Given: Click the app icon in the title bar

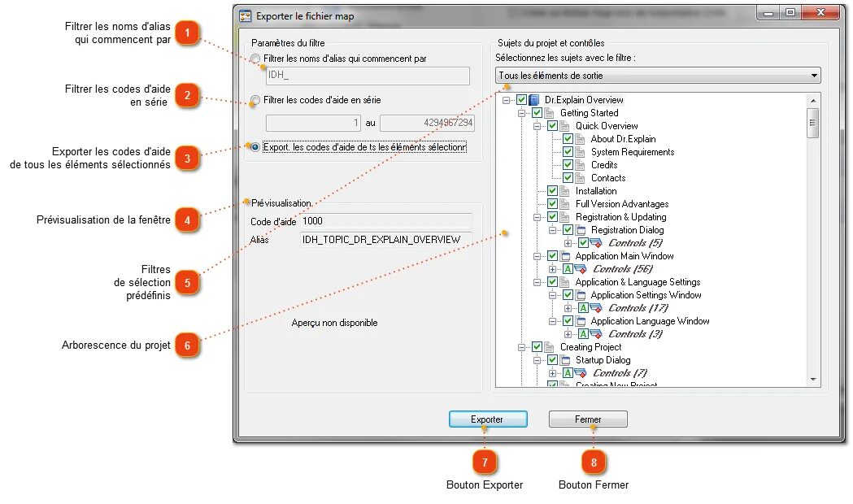Looking at the screenshot, I should [x=246, y=16].
